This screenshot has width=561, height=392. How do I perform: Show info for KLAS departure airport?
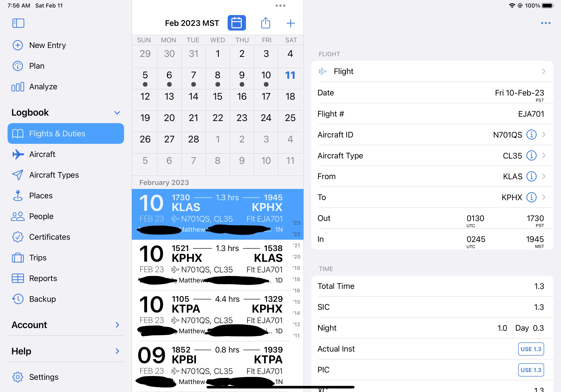531,176
